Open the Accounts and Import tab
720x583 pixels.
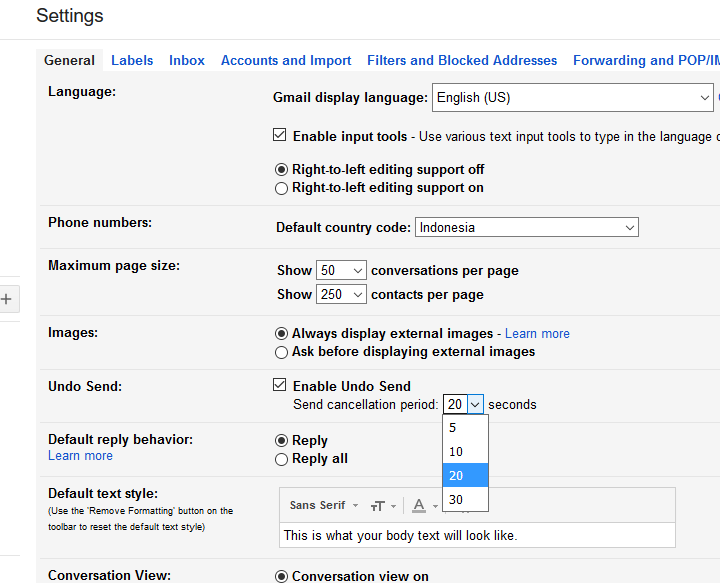286,60
